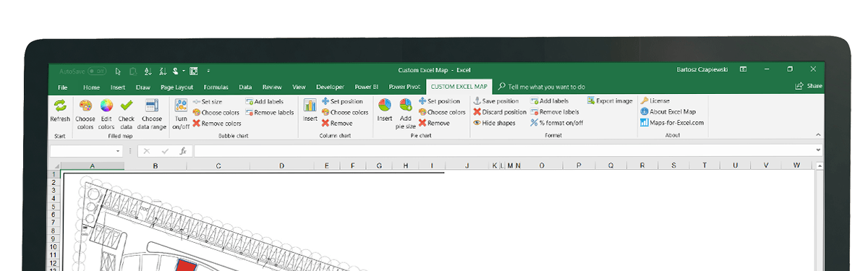Remove labels in Format group
Screen dimensions: 868x271
click(555, 112)
